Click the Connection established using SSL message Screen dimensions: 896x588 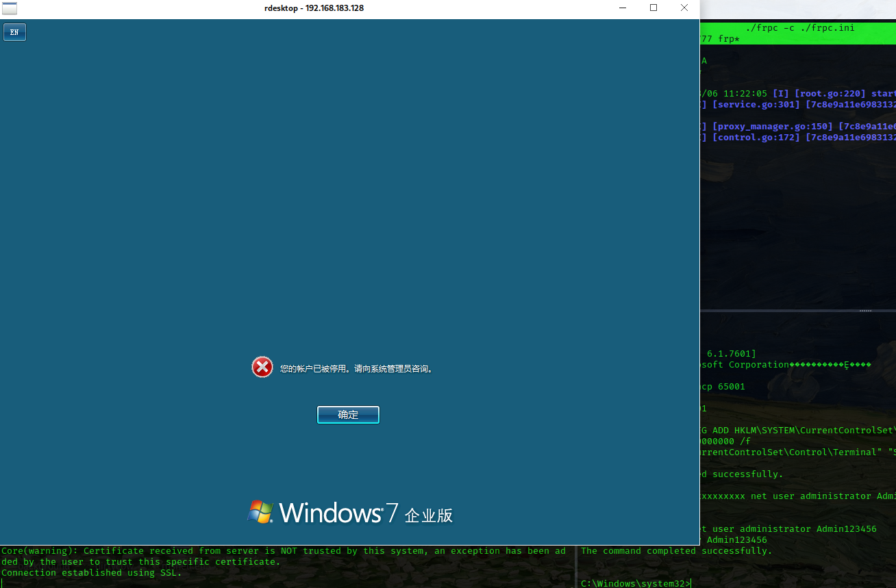tap(94, 572)
